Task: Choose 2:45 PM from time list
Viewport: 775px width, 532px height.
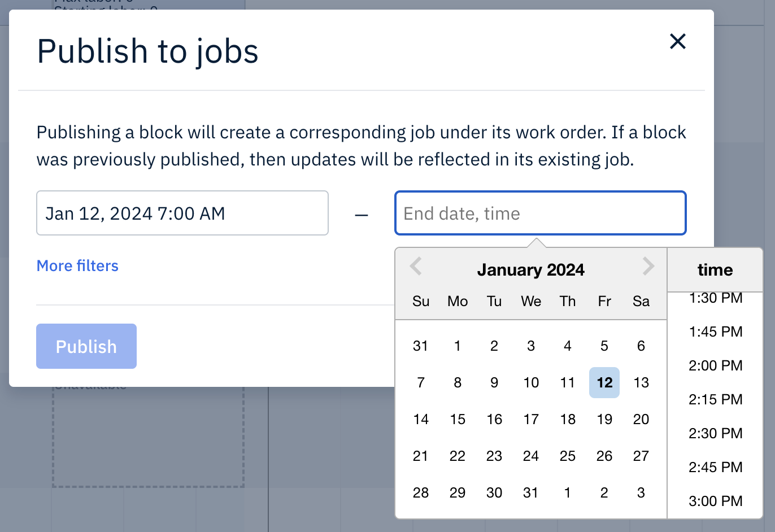Action: coord(715,467)
